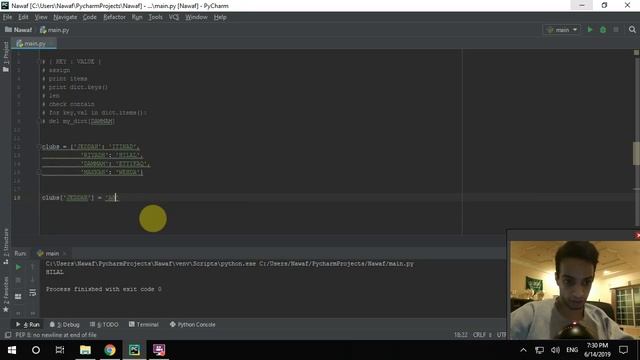Switch to the 5: Debug tool window
Image resolution: width=640 pixels, height=360 pixels.
pos(64,324)
